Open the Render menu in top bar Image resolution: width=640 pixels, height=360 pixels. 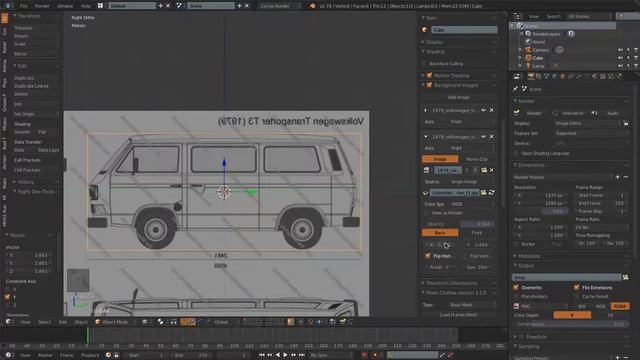(42, 6)
